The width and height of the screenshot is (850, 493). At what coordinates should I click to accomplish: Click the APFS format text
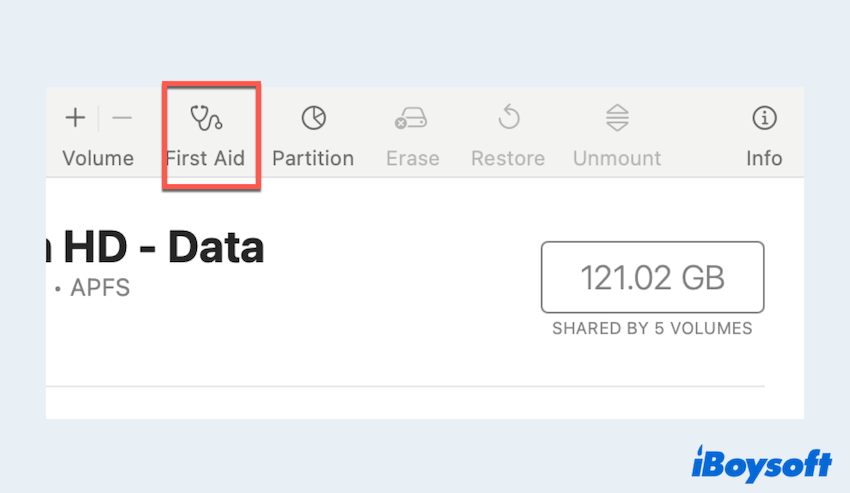100,288
